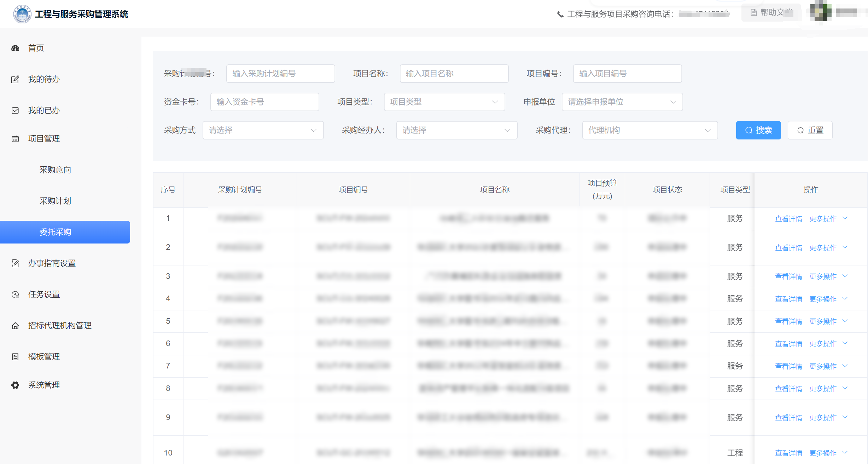Viewport: 868px width, 464px height.
Task: Click the 我的已办 checklist icon
Action: coord(16,110)
